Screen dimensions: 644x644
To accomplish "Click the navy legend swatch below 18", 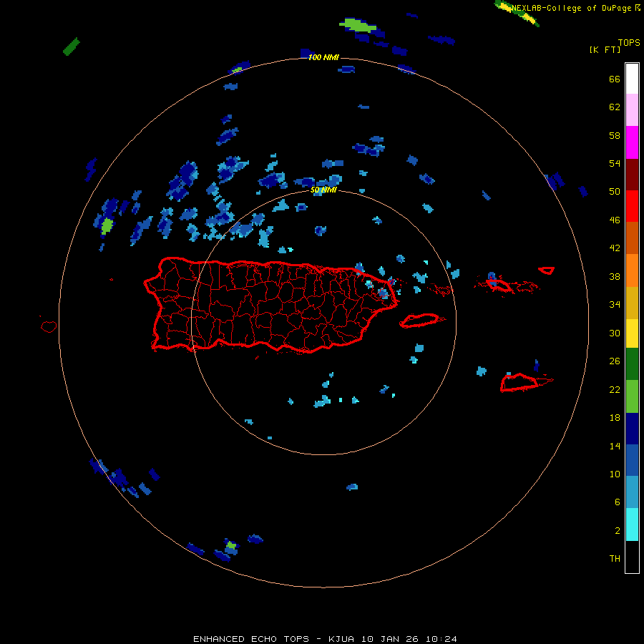I will click(x=632, y=429).
